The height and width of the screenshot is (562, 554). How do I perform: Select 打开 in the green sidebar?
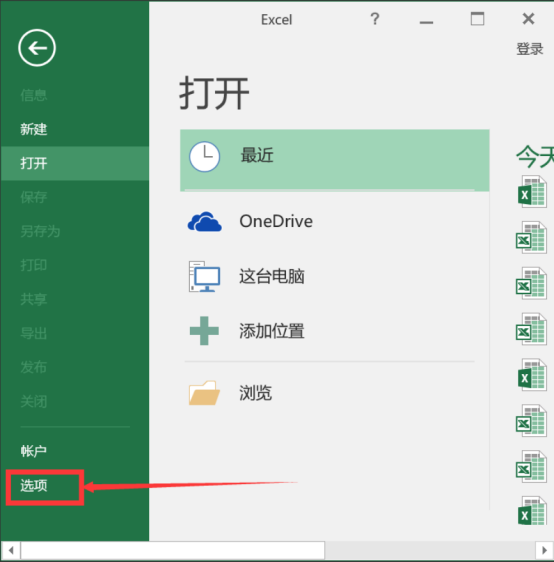pyautogui.click(x=75, y=163)
